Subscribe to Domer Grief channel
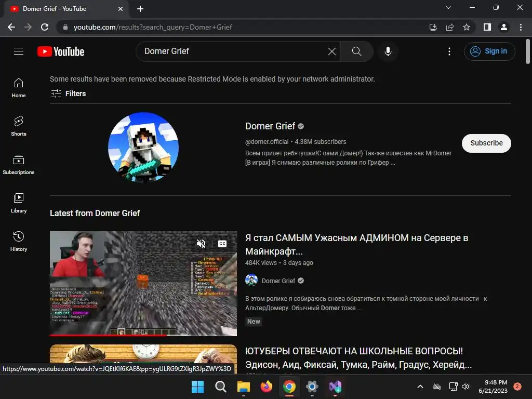This screenshot has height=399, width=532. 486,143
